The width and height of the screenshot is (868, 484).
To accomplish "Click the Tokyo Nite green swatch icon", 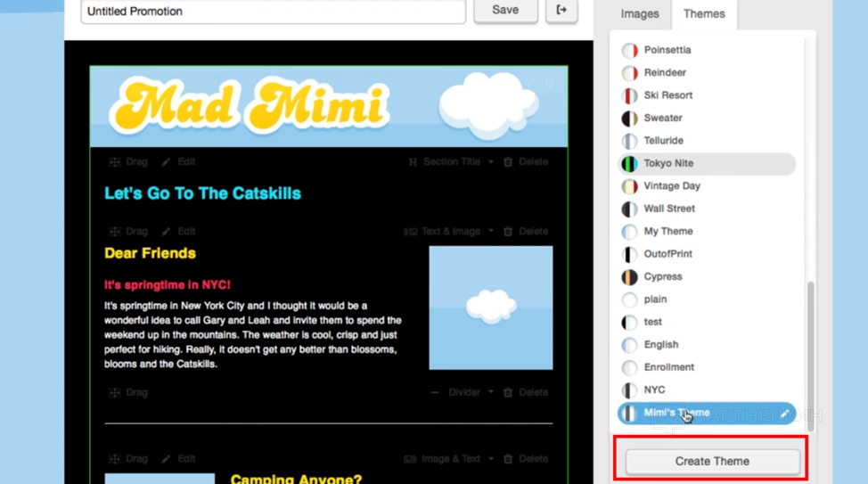I will coord(629,164).
